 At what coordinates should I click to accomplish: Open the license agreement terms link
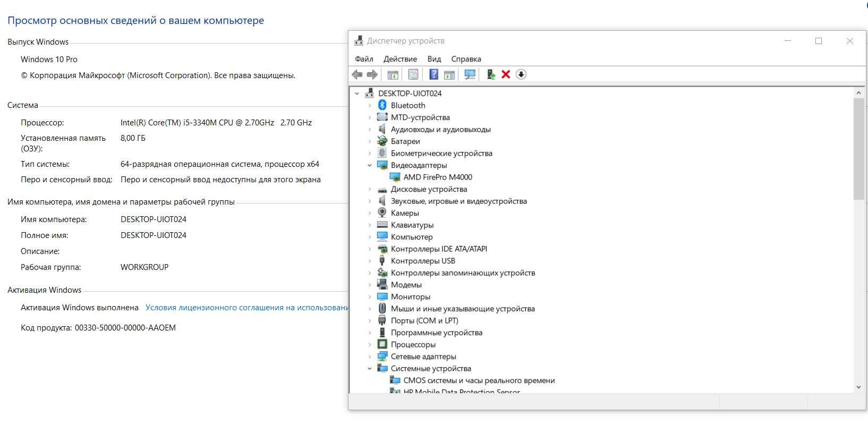(x=246, y=308)
